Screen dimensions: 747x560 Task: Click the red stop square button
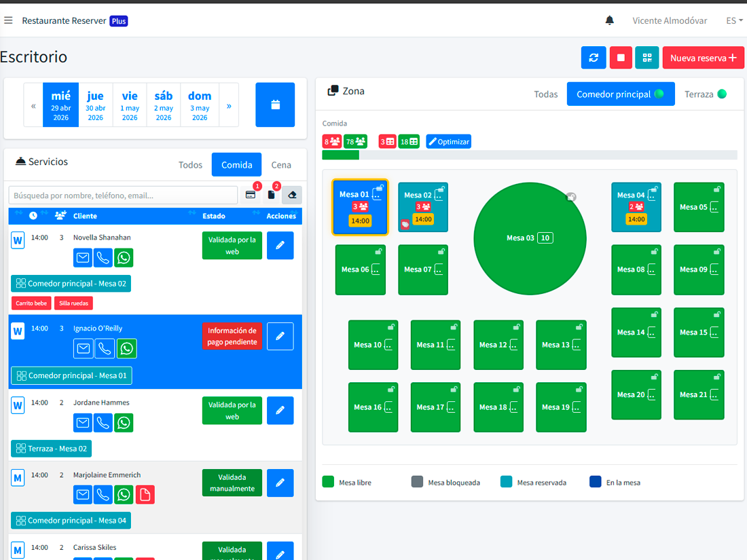pyautogui.click(x=621, y=58)
